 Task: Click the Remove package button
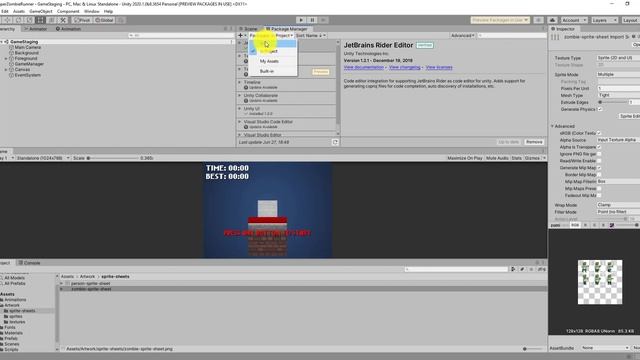point(534,142)
